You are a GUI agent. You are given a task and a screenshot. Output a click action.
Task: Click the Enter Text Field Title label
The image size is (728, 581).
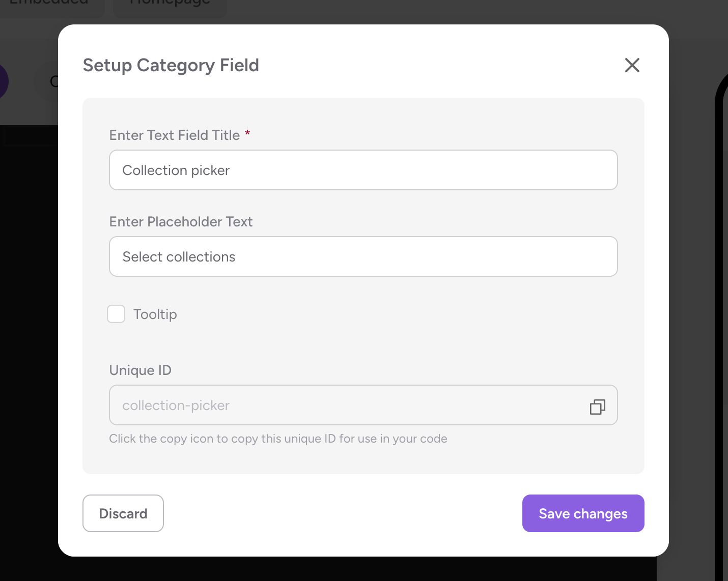click(x=175, y=135)
